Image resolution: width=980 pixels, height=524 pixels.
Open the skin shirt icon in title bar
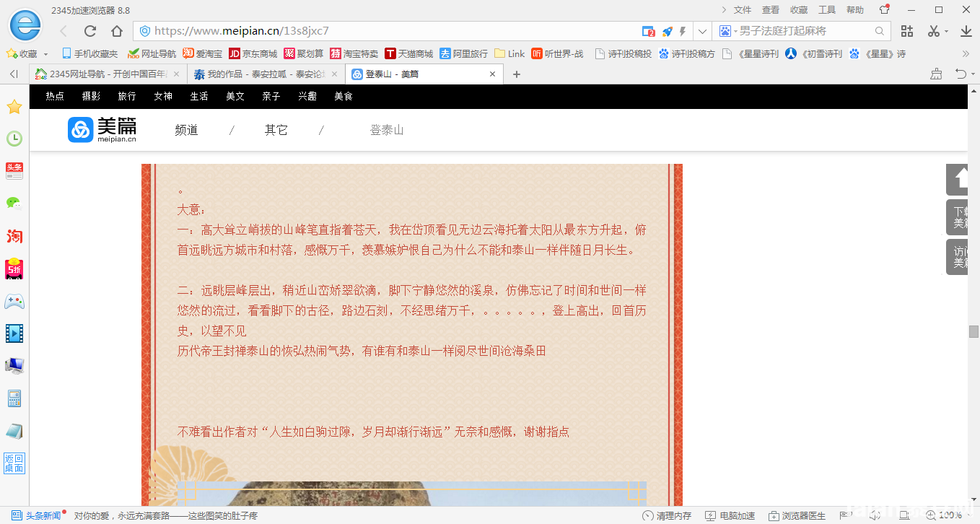[885, 9]
